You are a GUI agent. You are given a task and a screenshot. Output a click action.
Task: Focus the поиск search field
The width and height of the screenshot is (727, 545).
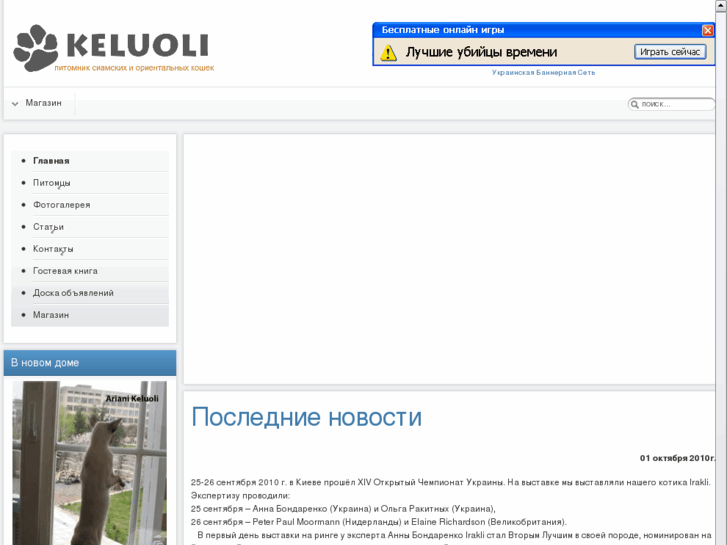671,104
